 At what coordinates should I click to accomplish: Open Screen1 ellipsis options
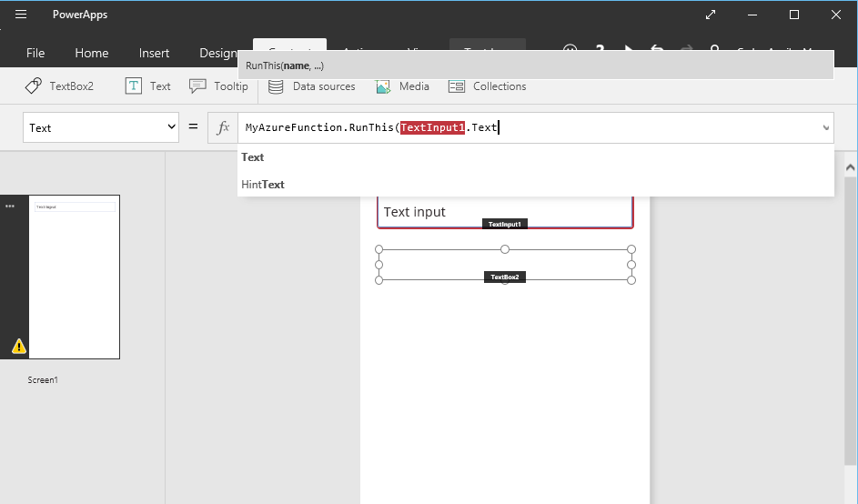point(10,207)
